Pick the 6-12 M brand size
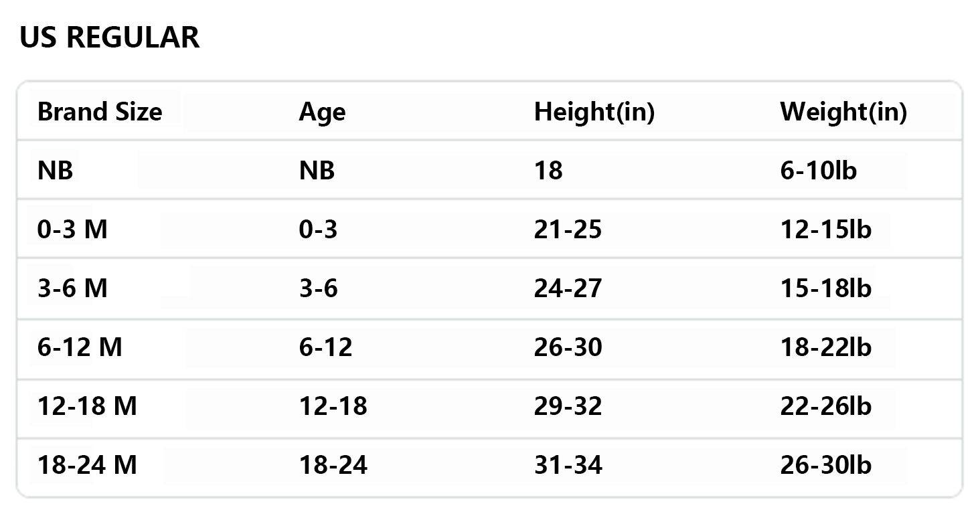980x518 pixels. tap(80, 347)
